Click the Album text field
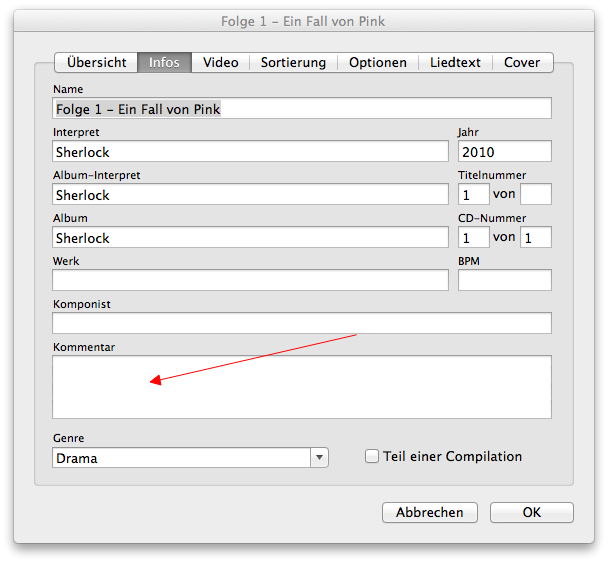Image resolution: width=608 pixels, height=563 pixels. pyautogui.click(x=250, y=238)
